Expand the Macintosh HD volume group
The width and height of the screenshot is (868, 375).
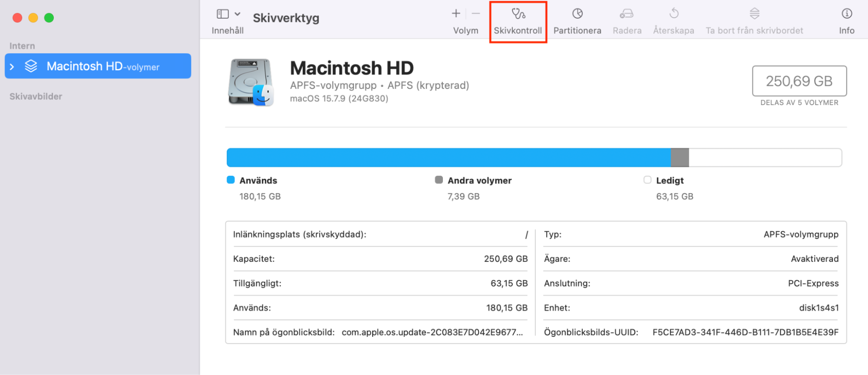coord(12,66)
